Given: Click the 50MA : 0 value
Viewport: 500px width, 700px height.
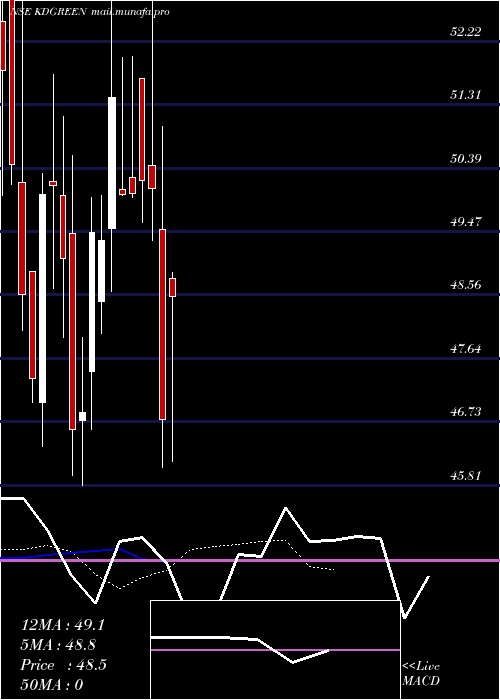Looking at the screenshot, I should click(52, 685).
